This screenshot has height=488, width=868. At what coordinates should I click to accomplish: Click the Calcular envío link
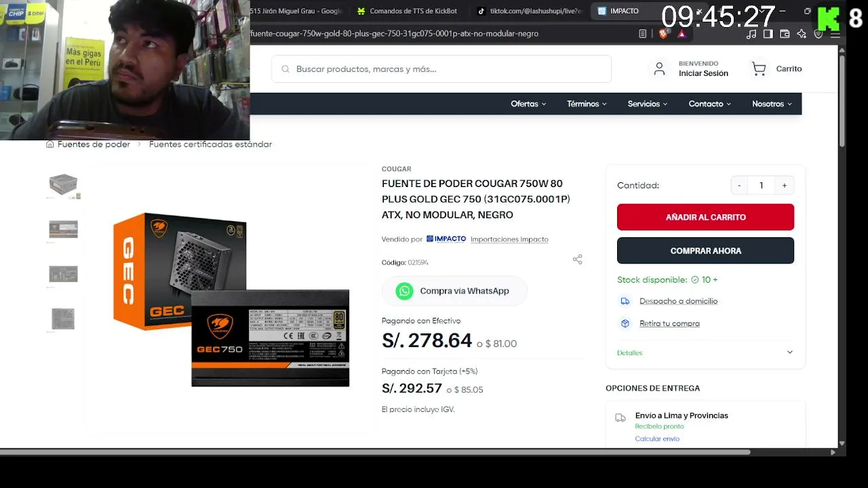657,439
